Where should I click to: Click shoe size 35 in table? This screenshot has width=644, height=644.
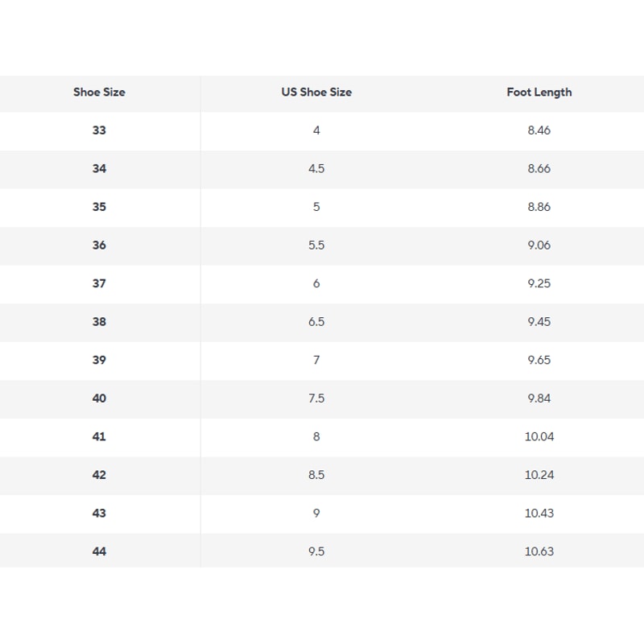click(x=99, y=207)
